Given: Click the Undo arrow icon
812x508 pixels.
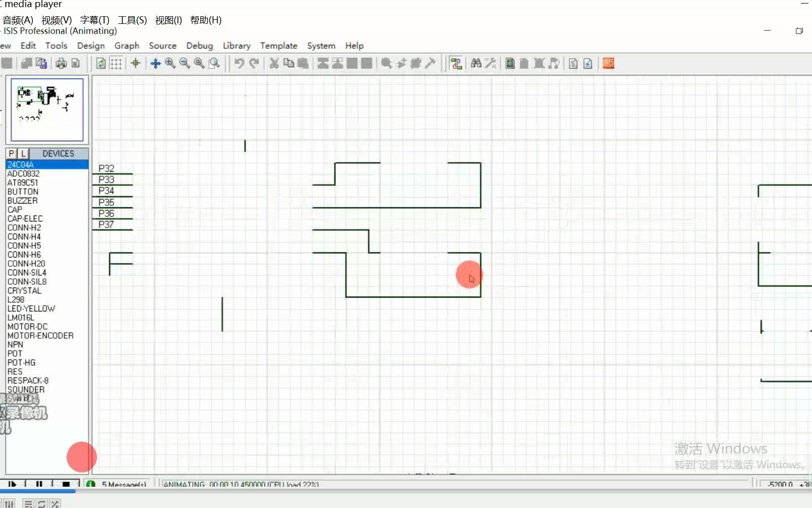Looking at the screenshot, I should point(239,63).
